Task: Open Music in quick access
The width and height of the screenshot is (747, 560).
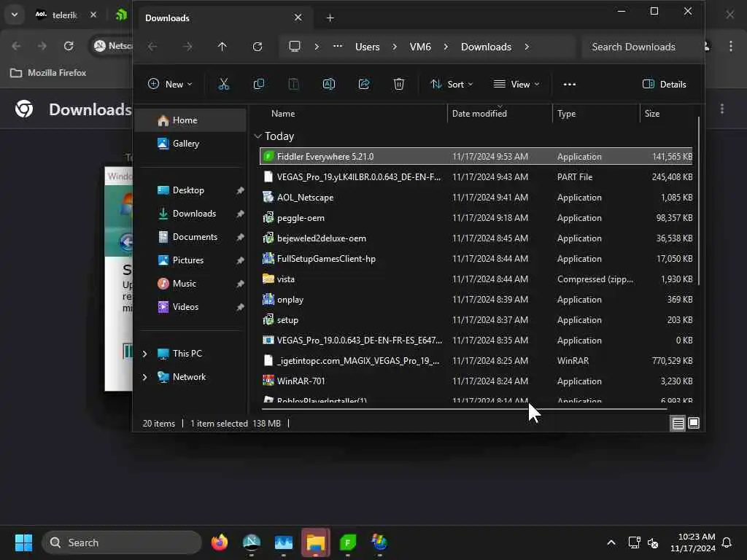Action: 191,284
